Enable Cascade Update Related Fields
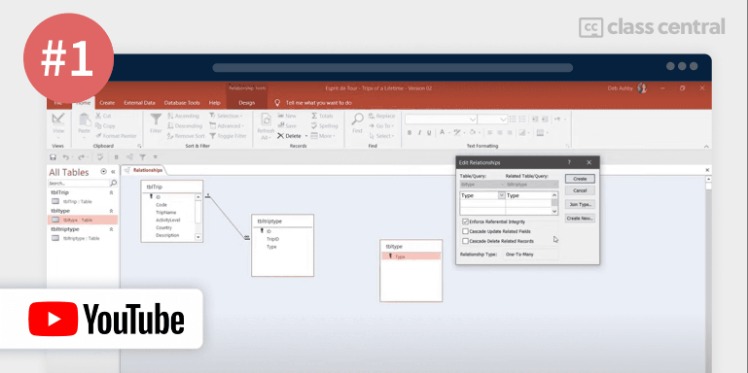Image resolution: width=748 pixels, height=373 pixels. coord(466,231)
